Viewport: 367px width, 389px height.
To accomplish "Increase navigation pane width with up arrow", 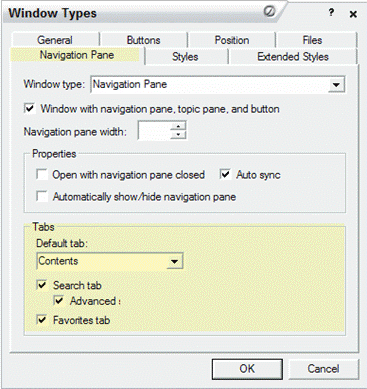I will point(178,126).
